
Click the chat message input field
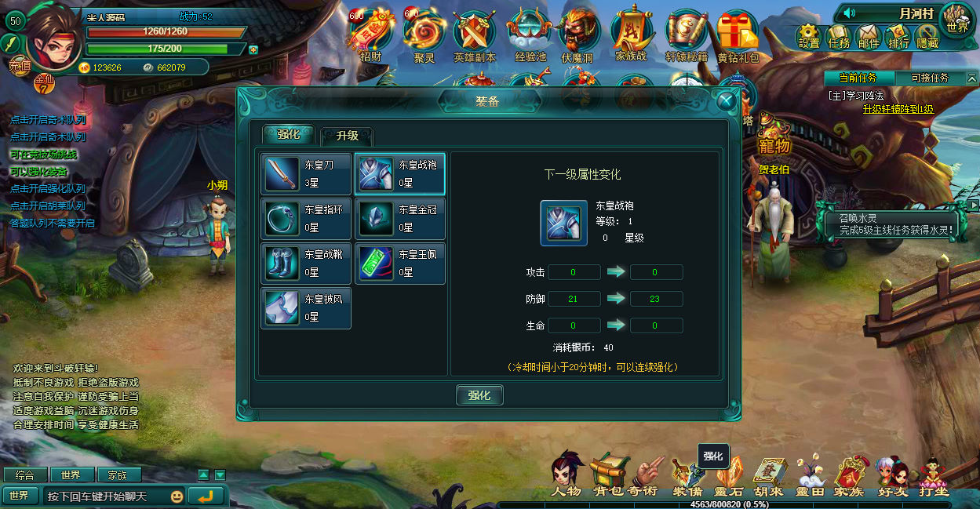click(104, 496)
